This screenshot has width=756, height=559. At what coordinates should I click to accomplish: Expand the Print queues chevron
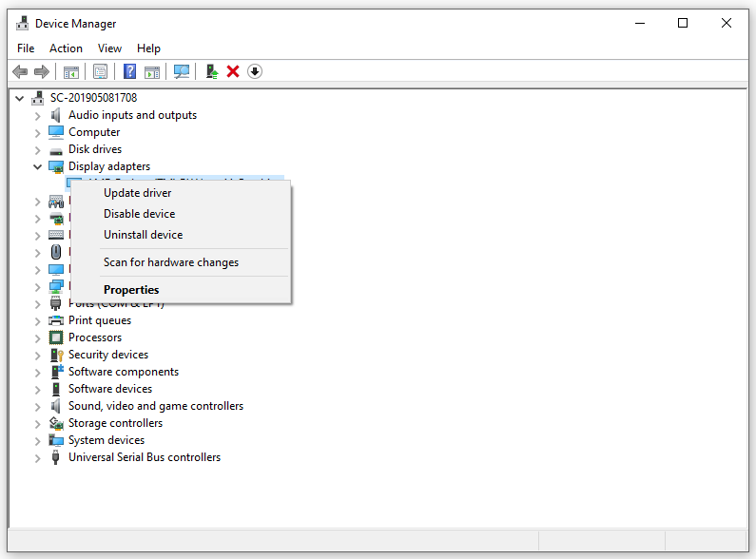coord(38,321)
